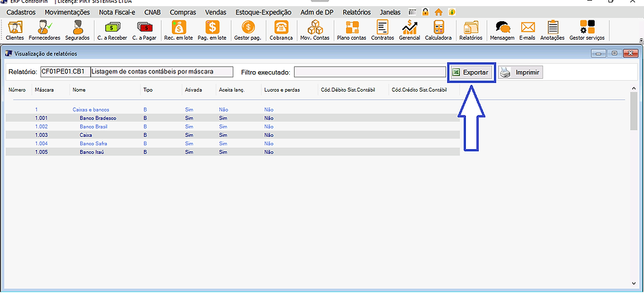Viewport: 644px width, 308px height.
Task: Open the Mensagem chat icon
Action: click(x=502, y=31)
